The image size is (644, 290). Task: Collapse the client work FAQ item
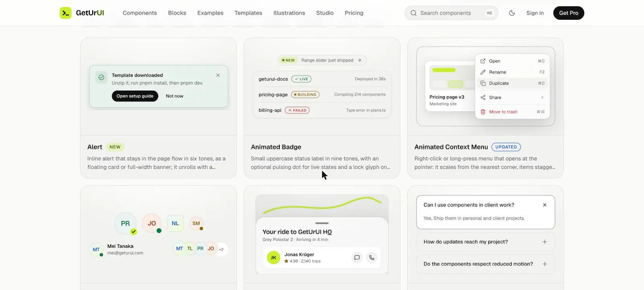545,205
